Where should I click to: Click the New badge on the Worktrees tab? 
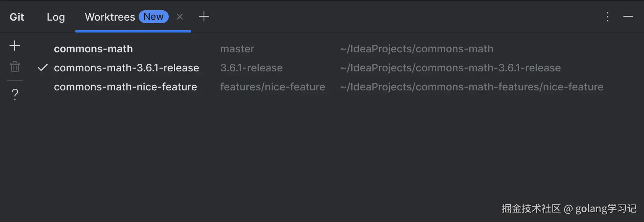(x=154, y=17)
